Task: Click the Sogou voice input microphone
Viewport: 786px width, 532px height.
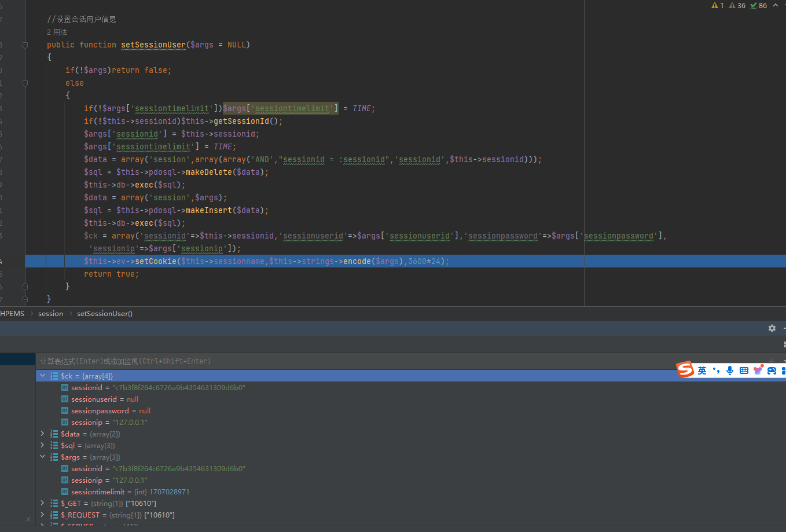Action: (x=730, y=370)
